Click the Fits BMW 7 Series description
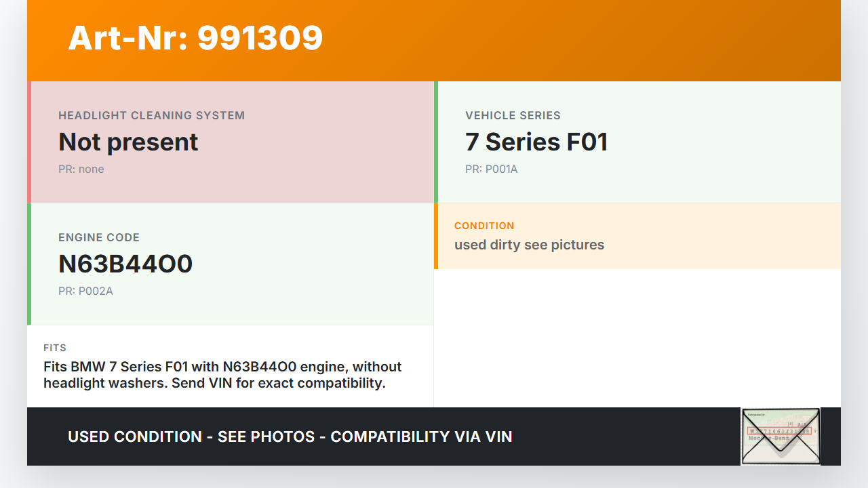Image resolution: width=868 pixels, height=488 pixels. coord(222,375)
